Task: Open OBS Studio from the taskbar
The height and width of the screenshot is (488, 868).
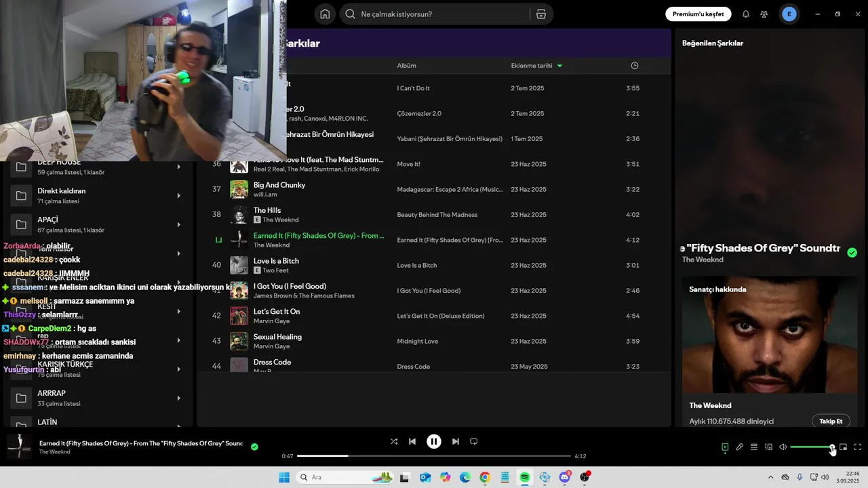Action: click(x=585, y=477)
